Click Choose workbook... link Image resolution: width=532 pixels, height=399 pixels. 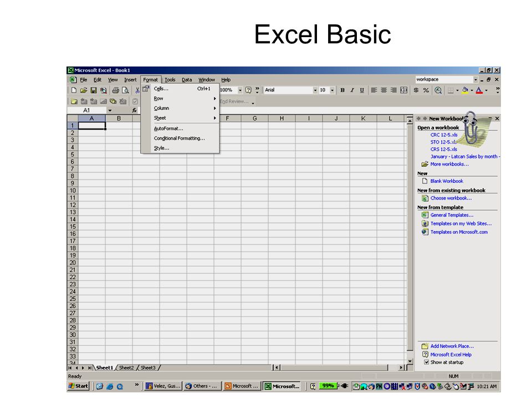coord(451,198)
